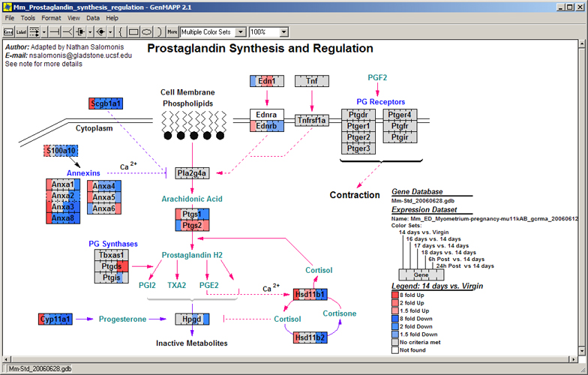Select the rectangle shape tool
The height and width of the screenshot is (375, 588).
pyautogui.click(x=134, y=32)
